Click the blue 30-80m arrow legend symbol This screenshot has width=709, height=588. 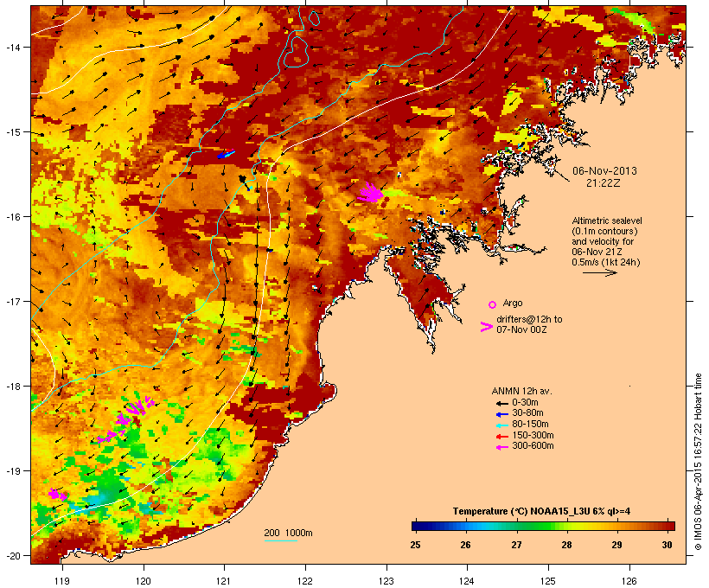pyautogui.click(x=501, y=414)
